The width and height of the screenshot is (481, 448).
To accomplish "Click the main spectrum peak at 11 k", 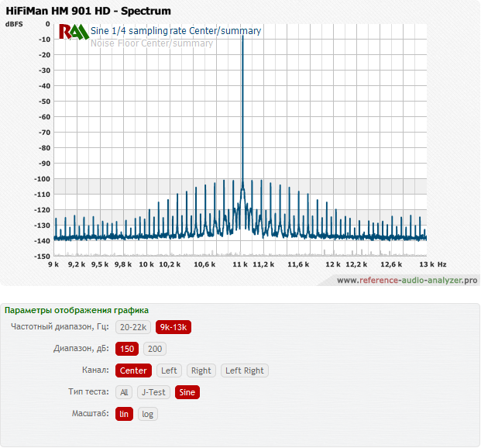I will click(x=242, y=39).
